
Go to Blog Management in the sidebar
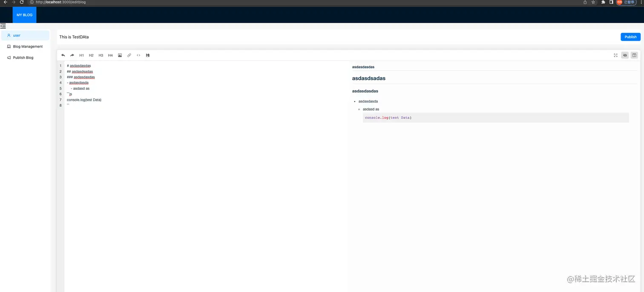tap(26, 46)
